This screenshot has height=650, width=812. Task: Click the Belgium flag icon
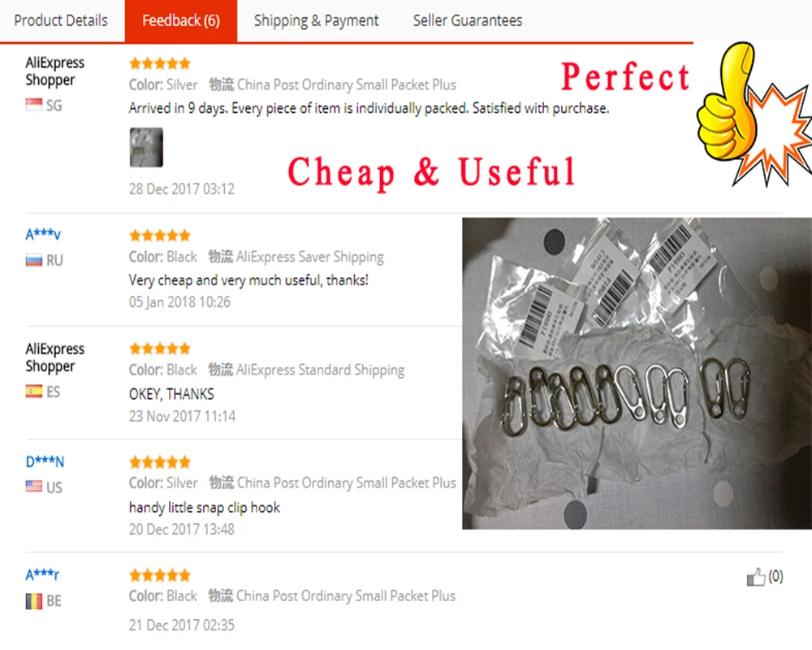[x=33, y=601]
